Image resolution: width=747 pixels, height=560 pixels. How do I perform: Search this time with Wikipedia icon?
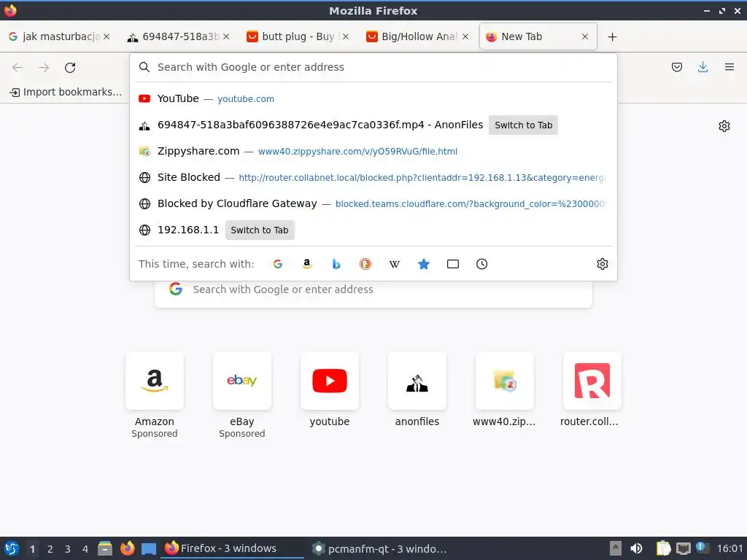[x=395, y=264]
